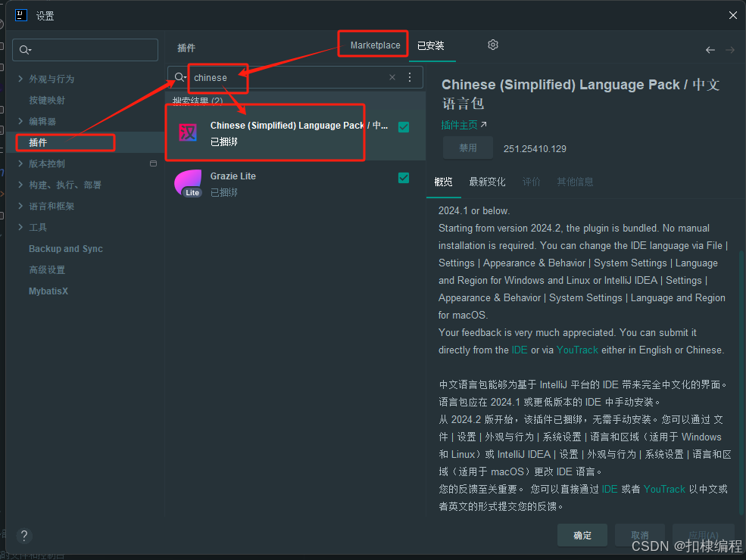Viewport: 746px width, 560px height.
Task: Select Grazie Lite plugin row
Action: pos(295,183)
